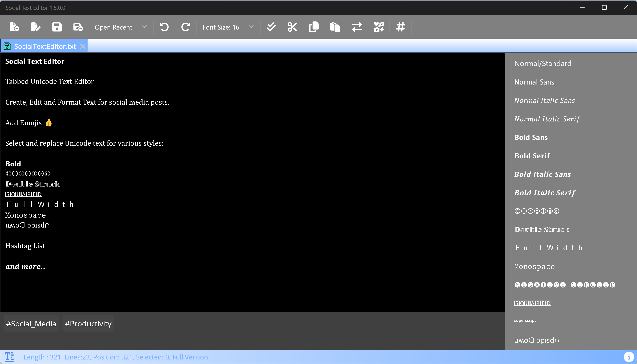Apply the Bold Serif style
Image resolution: width=637 pixels, height=364 pixels.
[532, 155]
